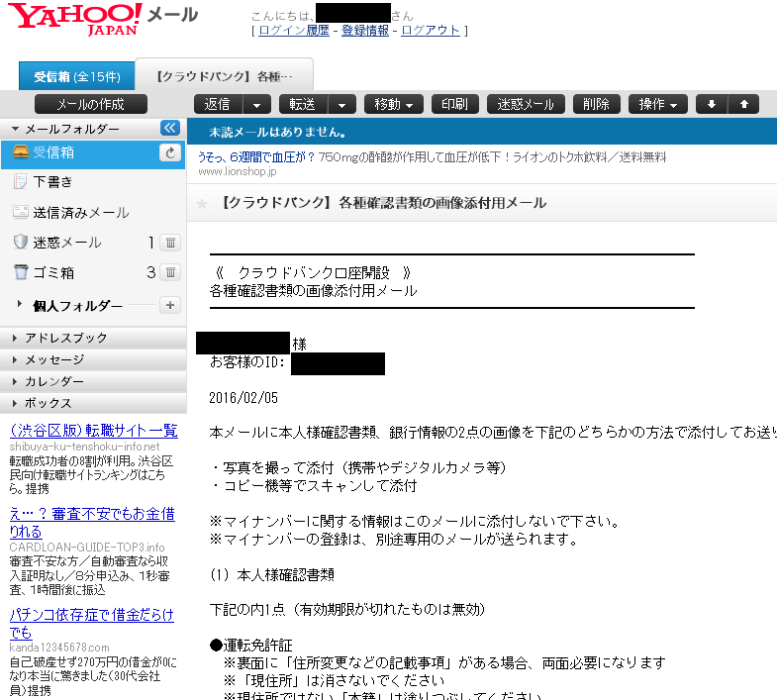Click the ●運転免許証 line
The width and height of the screenshot is (777, 700).
coord(250,645)
